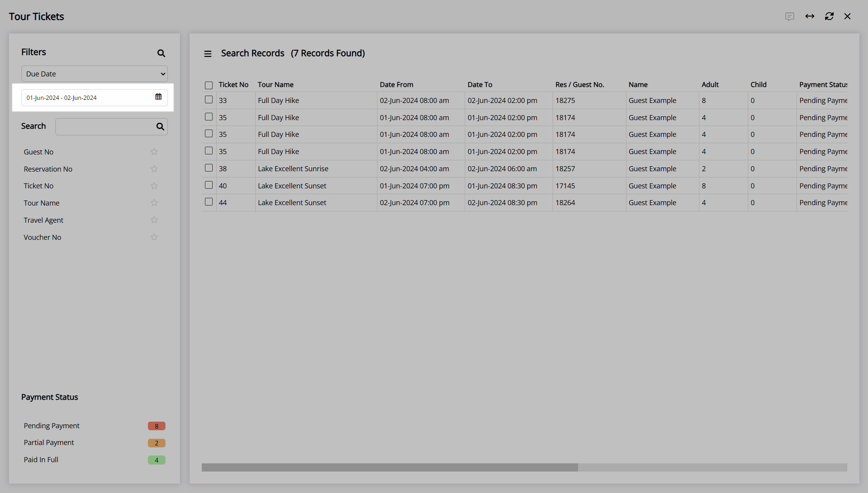Filter by Paid In Full status
The width and height of the screenshot is (868, 493).
point(41,459)
